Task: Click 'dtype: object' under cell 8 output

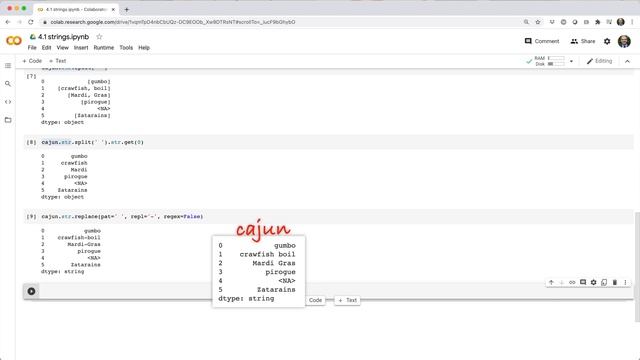Action: point(62,197)
